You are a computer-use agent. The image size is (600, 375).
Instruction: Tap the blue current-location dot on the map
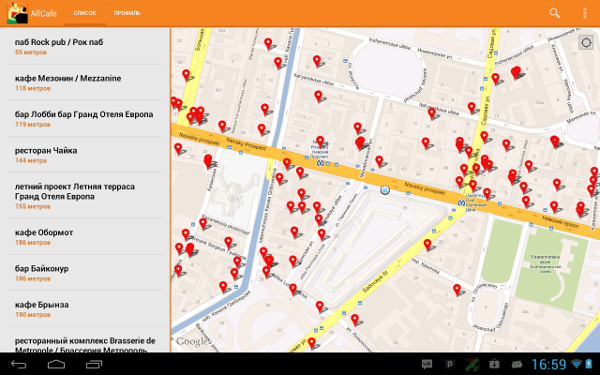point(385,190)
